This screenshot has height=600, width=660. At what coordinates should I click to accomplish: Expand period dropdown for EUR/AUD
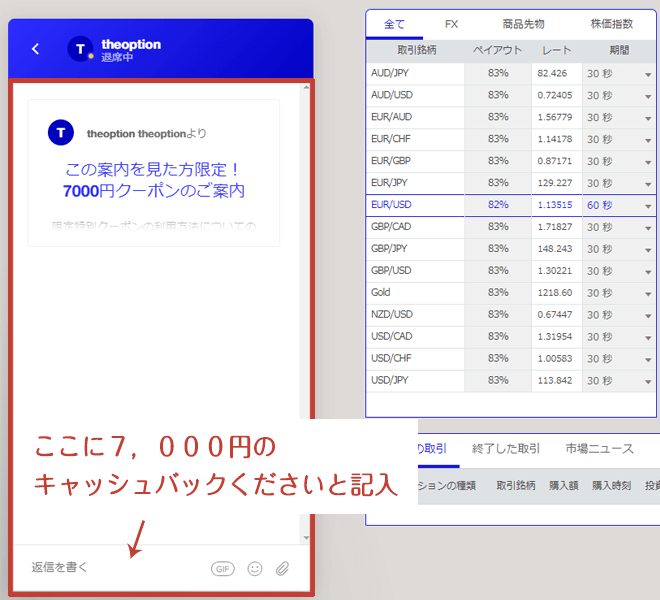click(x=648, y=119)
